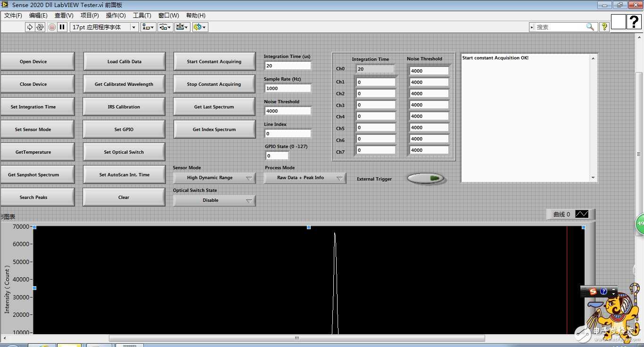Click the Set Sensor Mode button

[x=37, y=129]
